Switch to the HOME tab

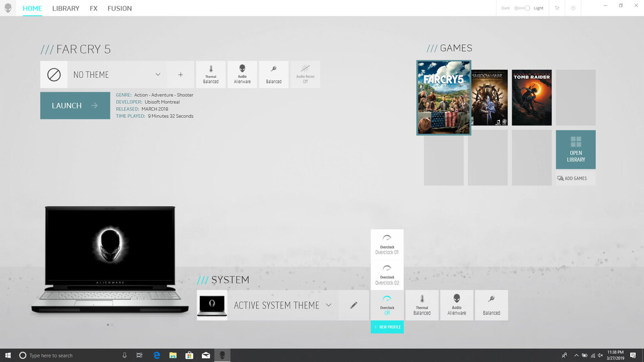32,8
